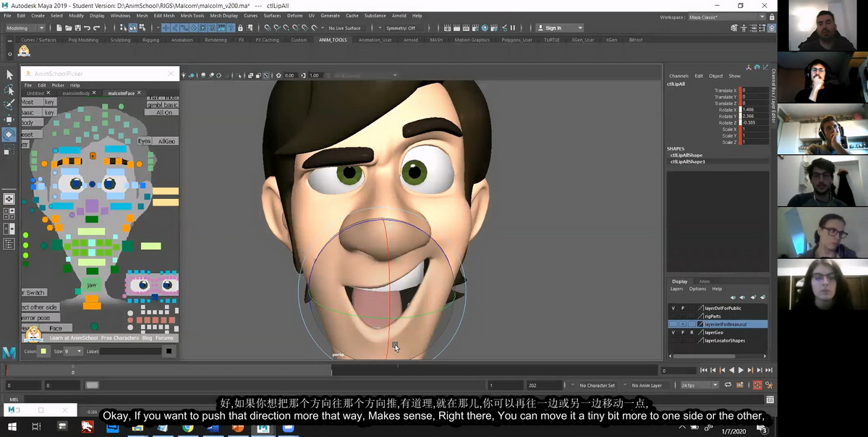
Task: Open the Learn at AnimSchool link
Action: tap(73, 338)
